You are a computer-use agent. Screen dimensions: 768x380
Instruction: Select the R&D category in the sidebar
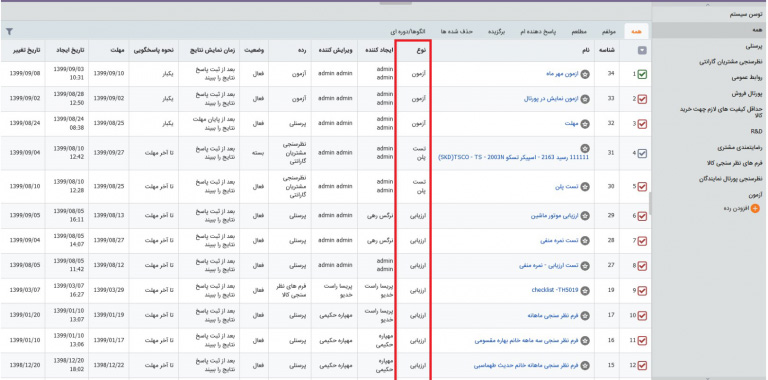point(757,132)
